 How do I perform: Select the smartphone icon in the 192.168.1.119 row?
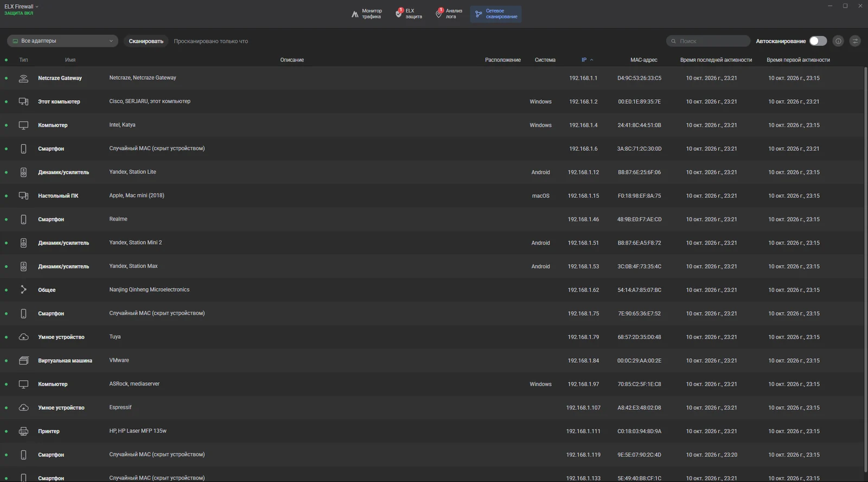[x=23, y=455]
